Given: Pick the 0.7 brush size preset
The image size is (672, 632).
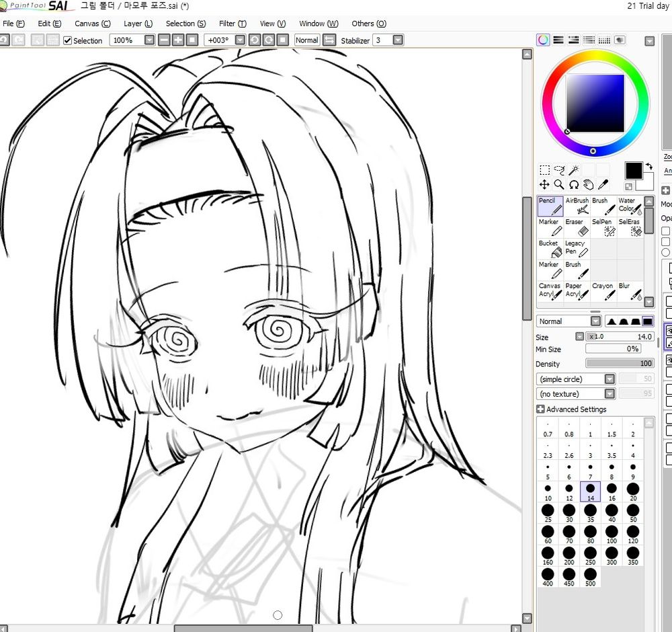Looking at the screenshot, I should 548,428.
